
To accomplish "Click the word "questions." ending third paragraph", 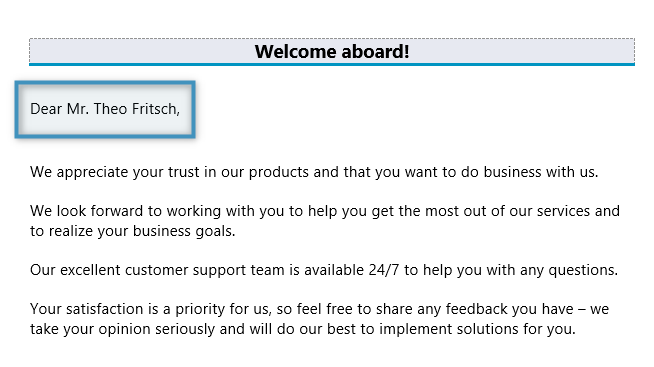I will pyautogui.click(x=583, y=270).
